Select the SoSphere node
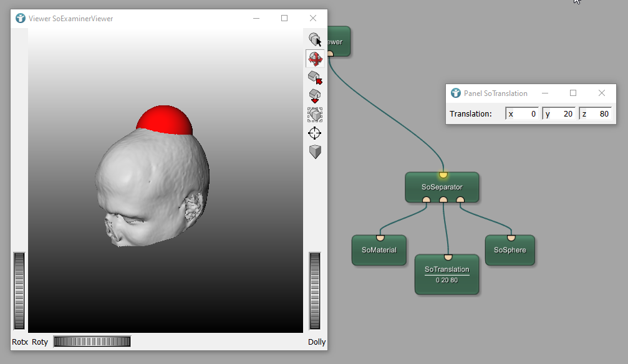The width and height of the screenshot is (628, 364). pyautogui.click(x=510, y=251)
